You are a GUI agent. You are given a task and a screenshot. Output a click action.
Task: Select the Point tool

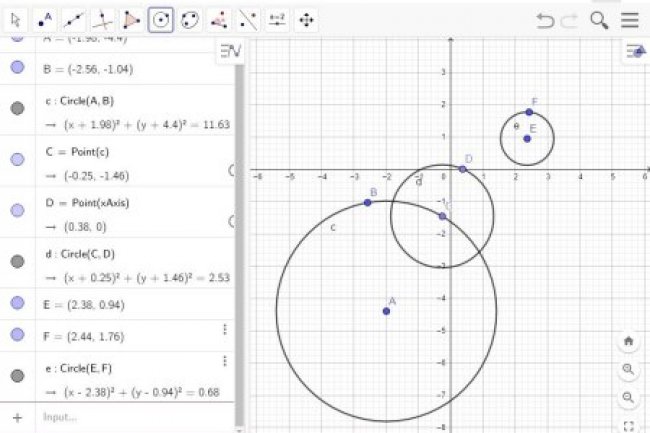click(x=45, y=19)
